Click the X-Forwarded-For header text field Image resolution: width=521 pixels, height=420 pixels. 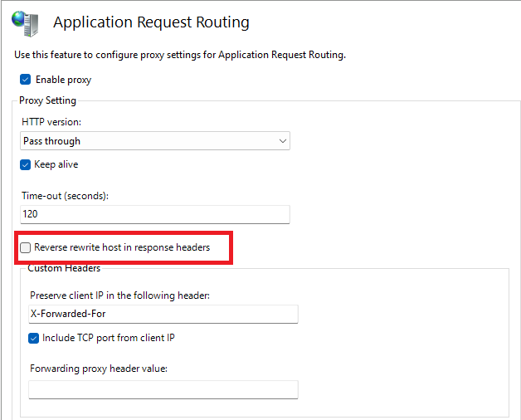(x=163, y=314)
